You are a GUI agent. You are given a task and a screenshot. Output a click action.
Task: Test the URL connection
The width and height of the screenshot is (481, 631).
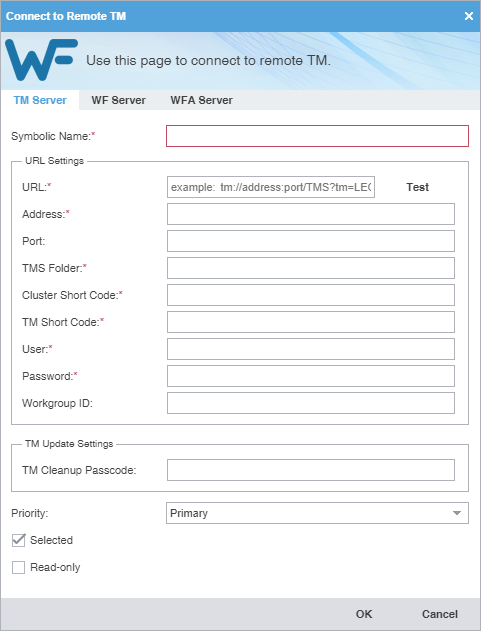coord(417,187)
